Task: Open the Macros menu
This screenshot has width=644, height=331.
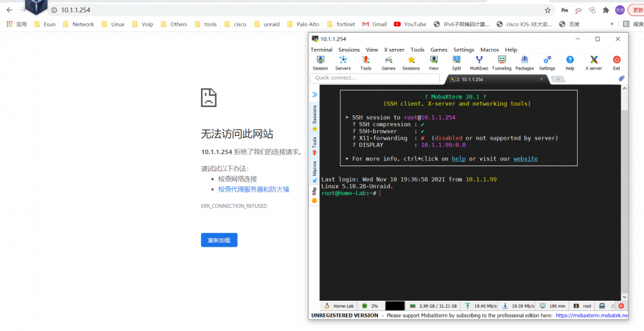Action: coord(489,50)
